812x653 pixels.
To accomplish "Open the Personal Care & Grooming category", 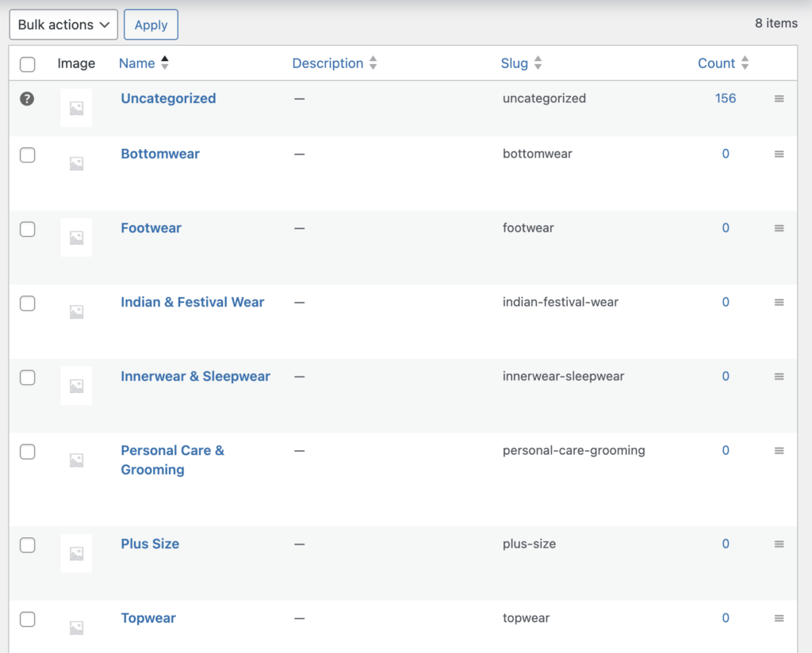I will [172, 460].
